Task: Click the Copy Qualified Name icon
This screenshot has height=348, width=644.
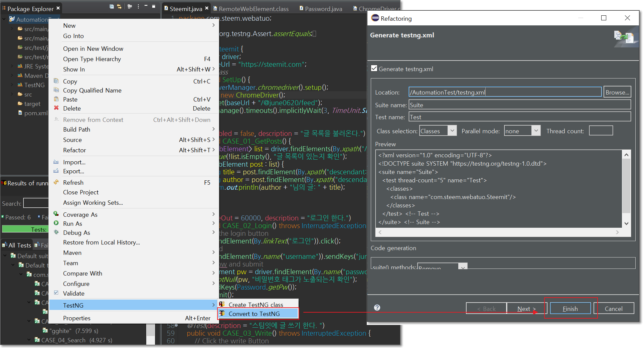Action: point(56,90)
